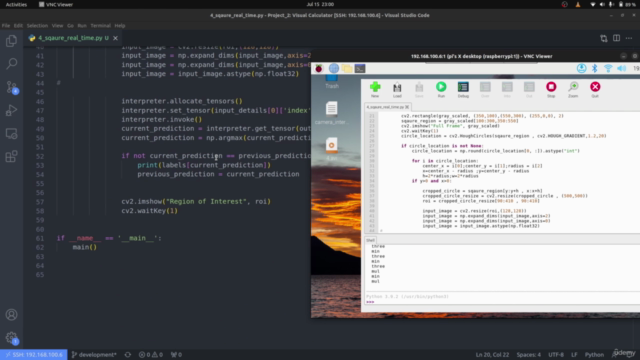Open the File menu in VS Code
This screenshot has width=640, height=360.
pyautogui.click(x=6, y=25)
